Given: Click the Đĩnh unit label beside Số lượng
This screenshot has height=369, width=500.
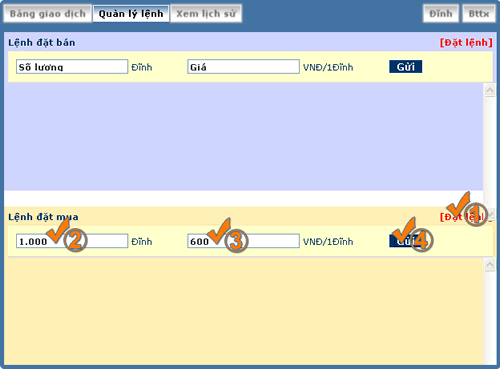Looking at the screenshot, I should point(142,67).
